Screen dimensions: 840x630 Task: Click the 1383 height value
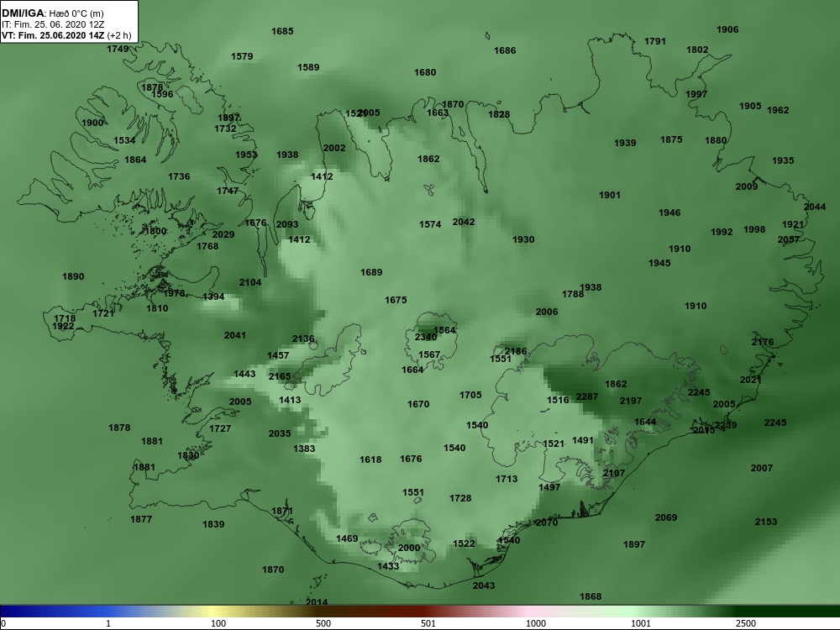pyautogui.click(x=304, y=449)
